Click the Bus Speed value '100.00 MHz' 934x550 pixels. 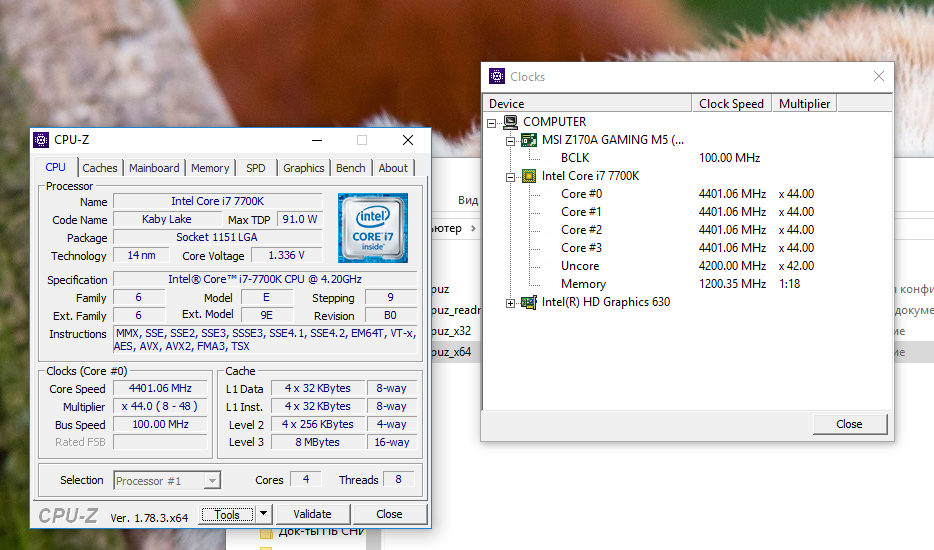click(x=160, y=424)
